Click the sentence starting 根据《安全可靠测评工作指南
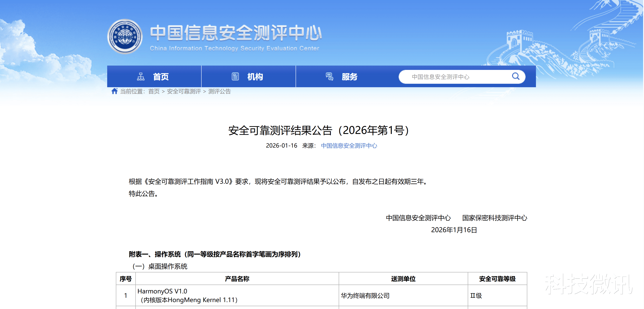 tap(278, 182)
